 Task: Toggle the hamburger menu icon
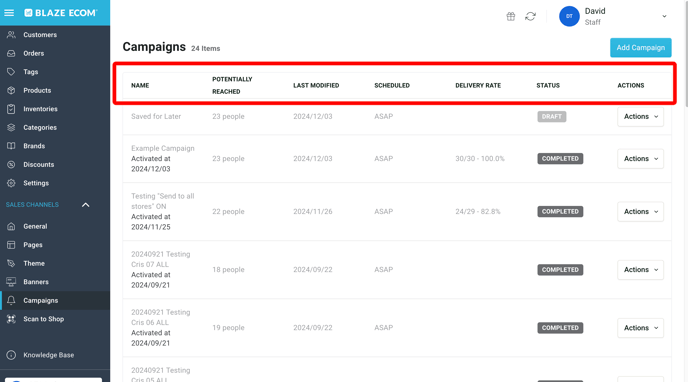coord(9,13)
